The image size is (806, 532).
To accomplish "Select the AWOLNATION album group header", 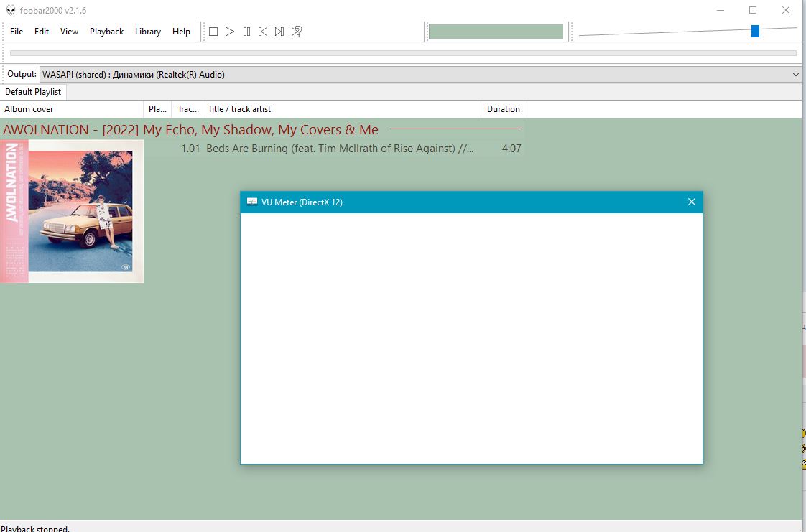I will pos(261,129).
